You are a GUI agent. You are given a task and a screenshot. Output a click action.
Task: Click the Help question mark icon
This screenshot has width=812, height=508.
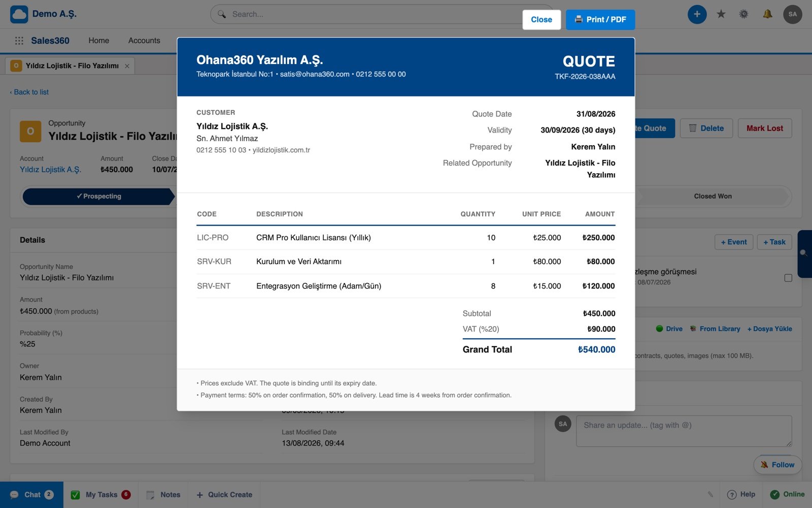click(x=732, y=495)
